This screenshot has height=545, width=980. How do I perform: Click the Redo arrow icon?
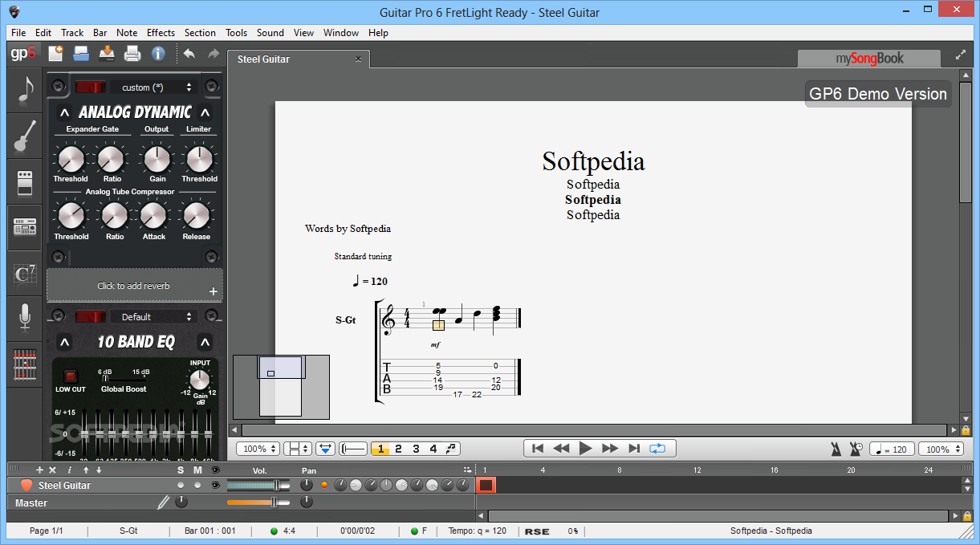click(x=213, y=54)
